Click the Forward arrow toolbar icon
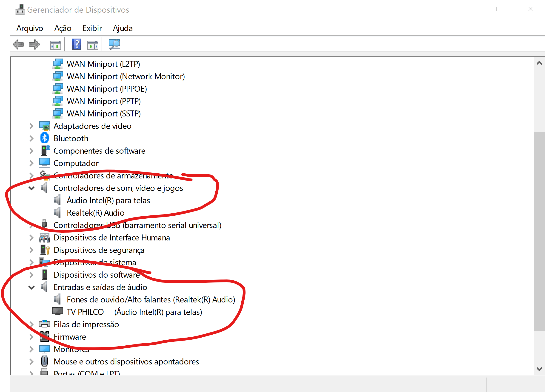The image size is (545, 392). (x=34, y=44)
